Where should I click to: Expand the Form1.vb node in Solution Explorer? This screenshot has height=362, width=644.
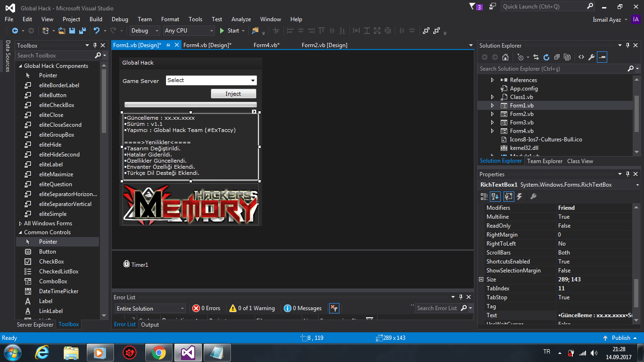click(x=493, y=106)
